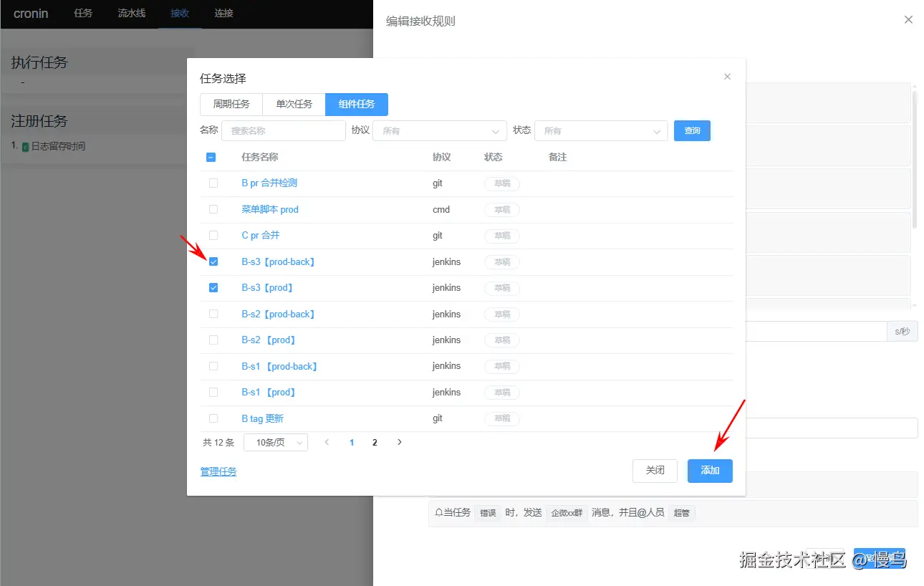The width and height of the screenshot is (924, 586).
Task: Close the 任务选择 dialog
Action: tap(727, 76)
